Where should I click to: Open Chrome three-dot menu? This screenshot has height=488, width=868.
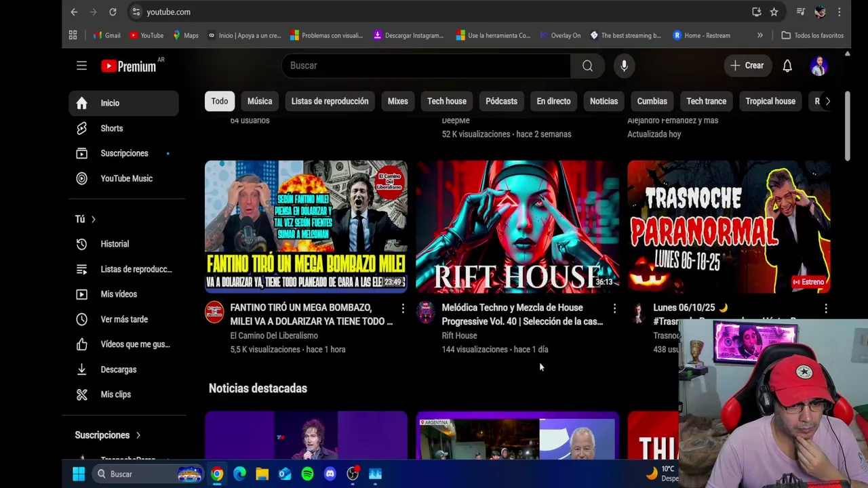[x=840, y=12]
